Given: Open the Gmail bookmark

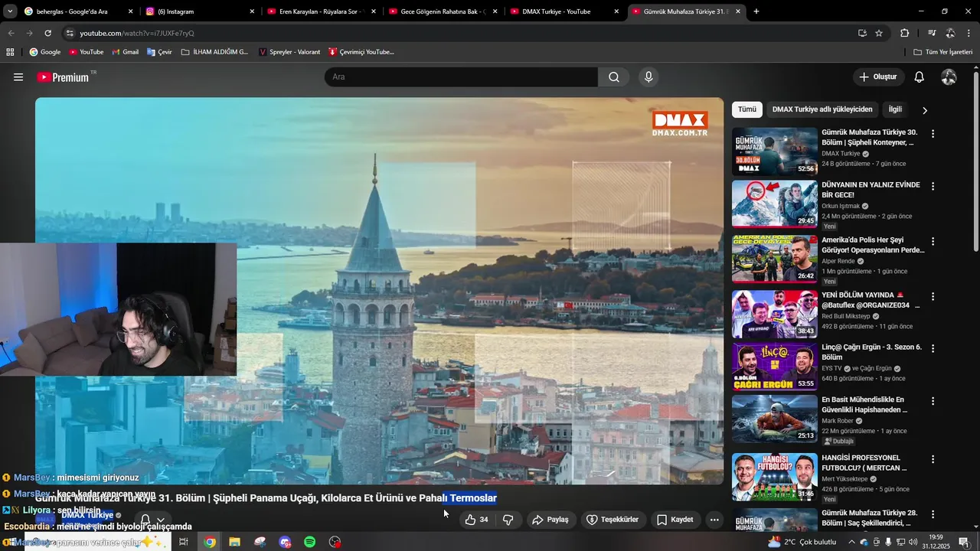Looking at the screenshot, I should (x=125, y=52).
